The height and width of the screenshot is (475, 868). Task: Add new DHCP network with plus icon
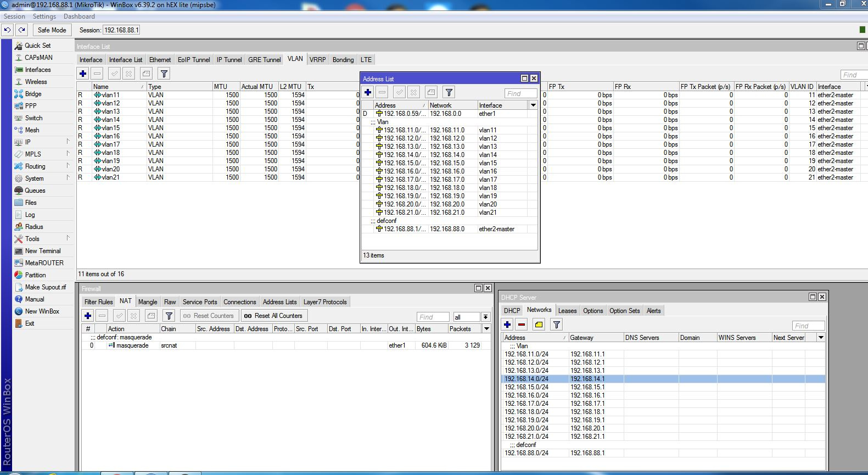click(x=507, y=325)
